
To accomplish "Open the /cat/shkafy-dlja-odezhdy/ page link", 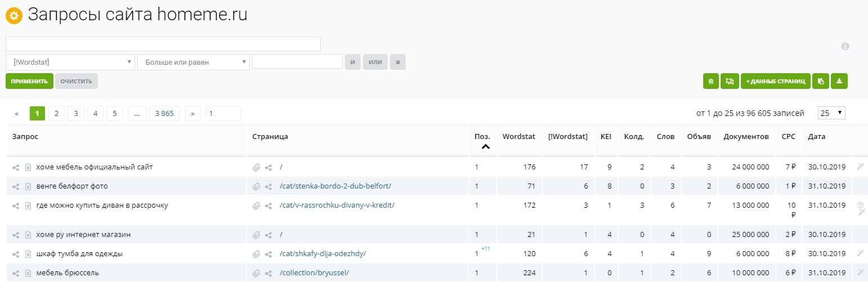I will [323, 254].
